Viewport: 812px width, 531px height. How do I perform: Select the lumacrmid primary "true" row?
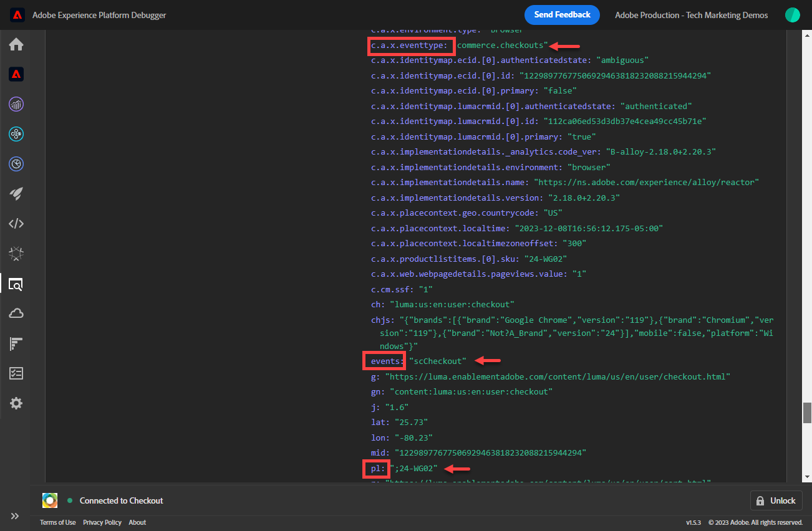(483, 136)
